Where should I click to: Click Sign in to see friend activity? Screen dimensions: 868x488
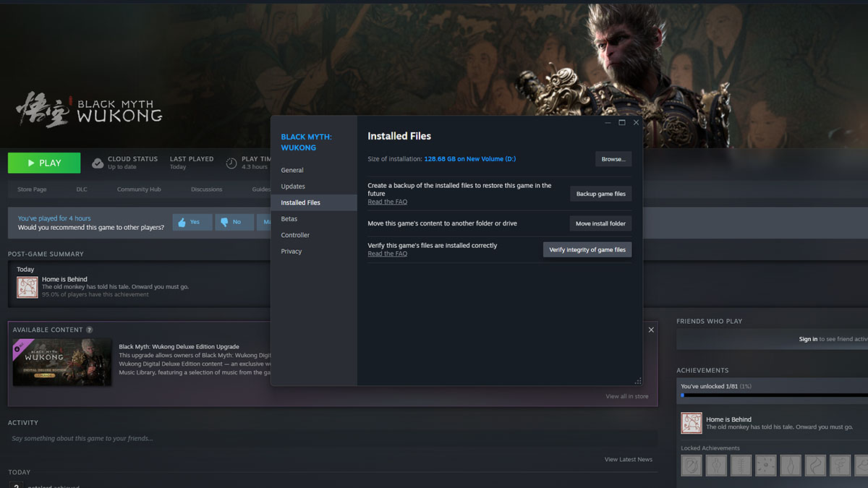[x=808, y=338]
